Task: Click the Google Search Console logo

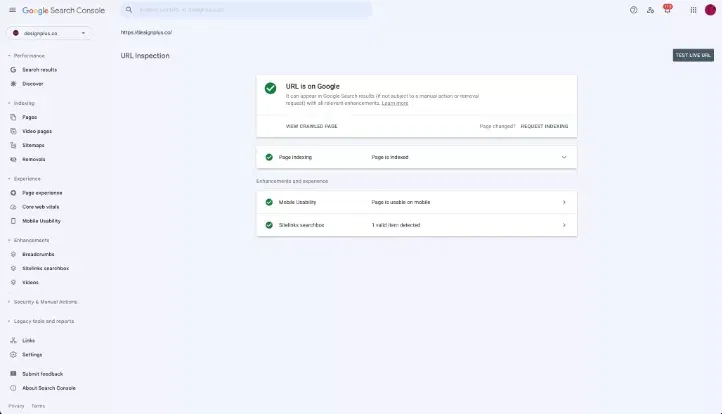Action: coord(64,10)
